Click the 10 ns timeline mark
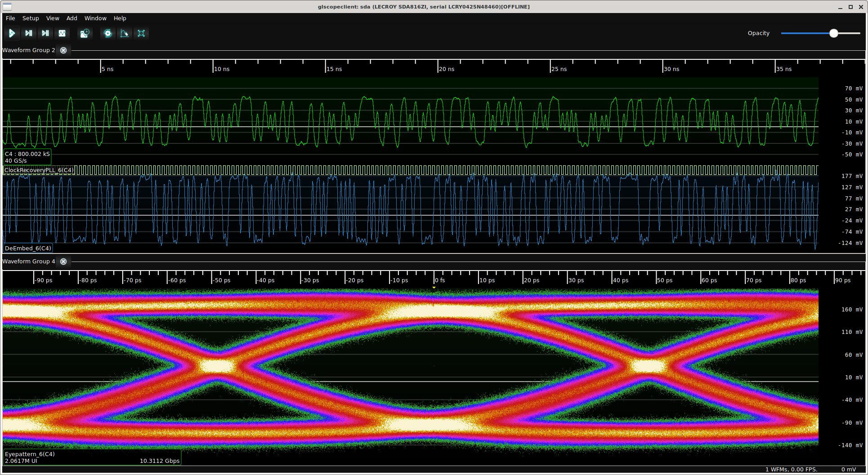 [x=222, y=69]
